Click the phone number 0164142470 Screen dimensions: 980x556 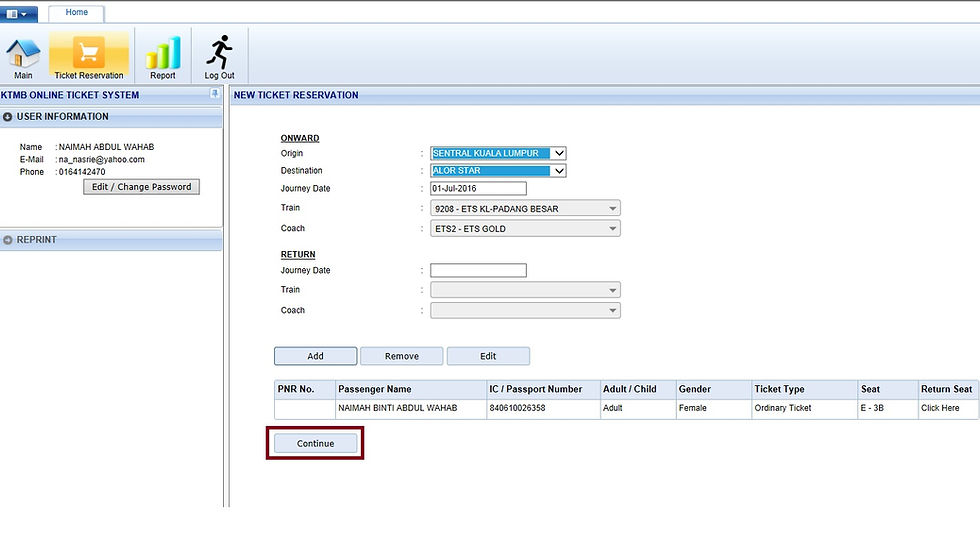[82, 172]
